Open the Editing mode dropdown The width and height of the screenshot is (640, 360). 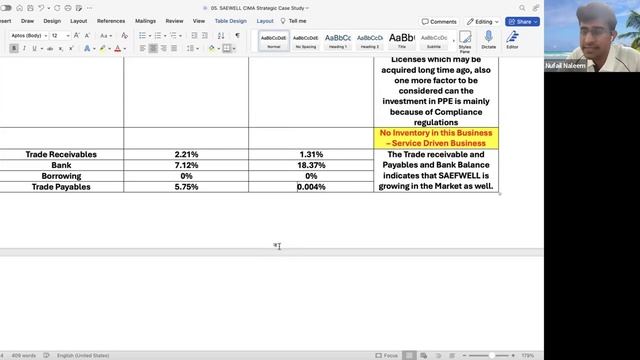[482, 22]
